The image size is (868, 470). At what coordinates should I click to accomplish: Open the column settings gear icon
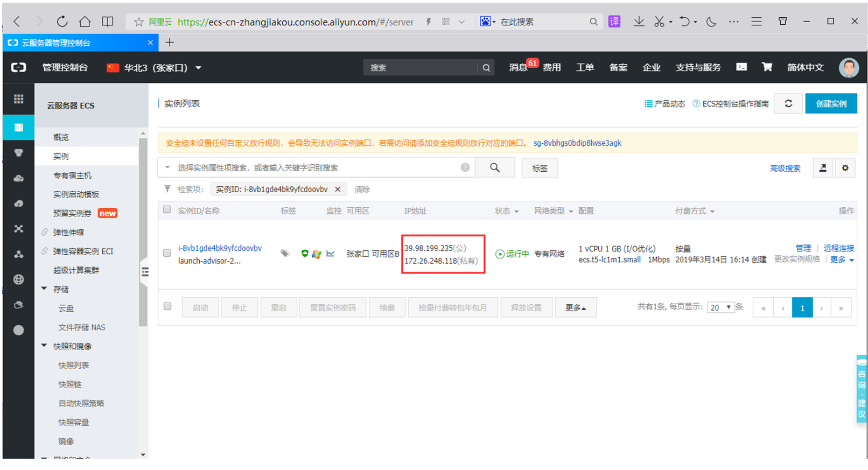845,168
